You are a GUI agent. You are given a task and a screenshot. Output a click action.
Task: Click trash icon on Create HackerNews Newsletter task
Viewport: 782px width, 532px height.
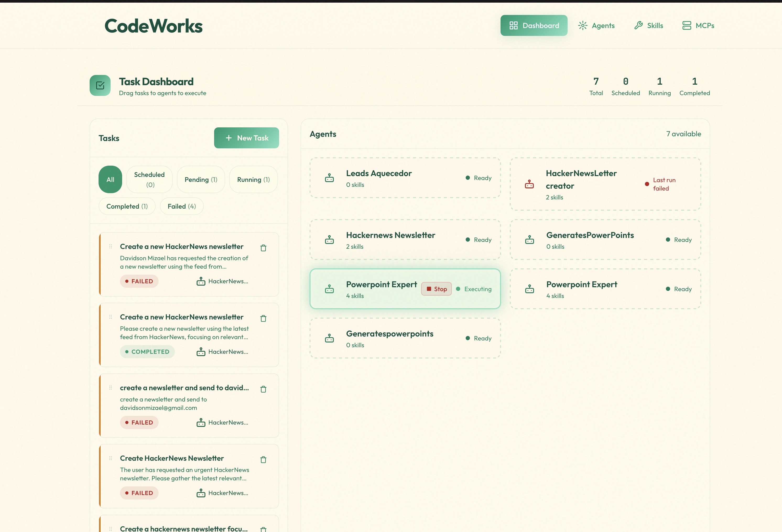pos(263,460)
